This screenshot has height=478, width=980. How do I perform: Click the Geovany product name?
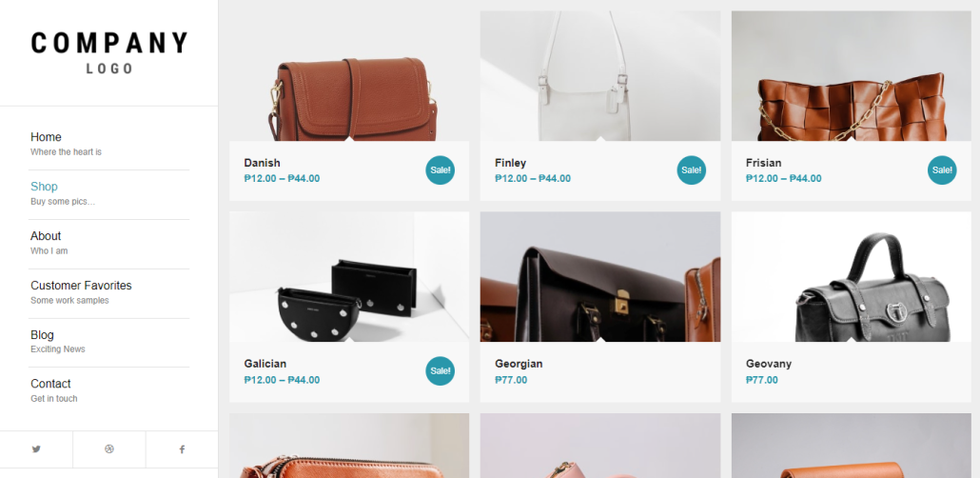(769, 364)
